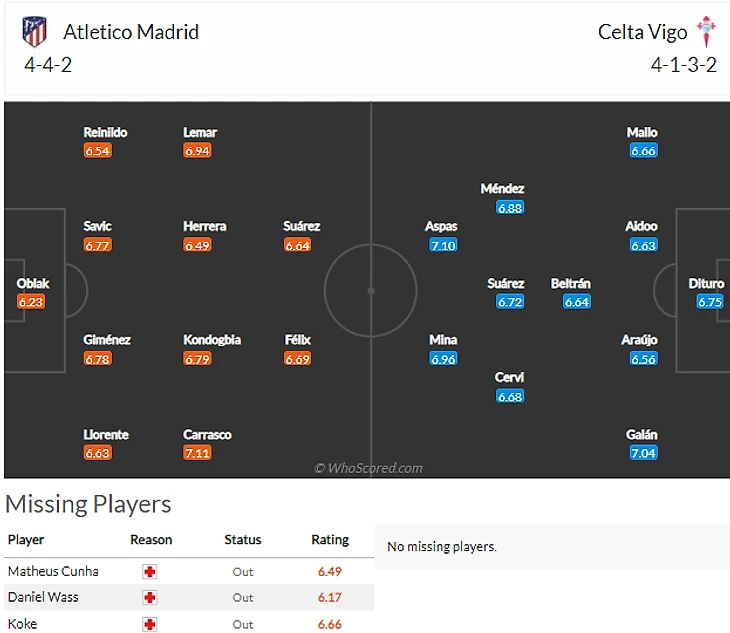The image size is (730, 633).
Task: Select goalkeeper Oblak's 6.23 rating badge
Action: point(32,302)
